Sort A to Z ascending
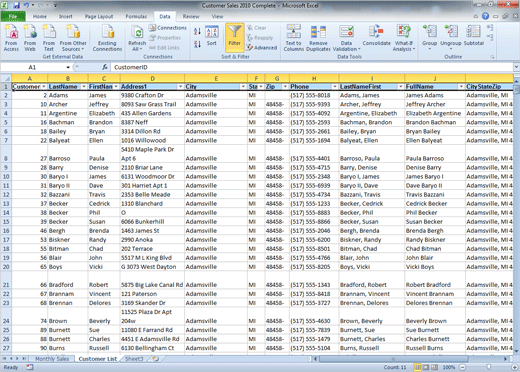The image size is (520, 372). tap(197, 32)
